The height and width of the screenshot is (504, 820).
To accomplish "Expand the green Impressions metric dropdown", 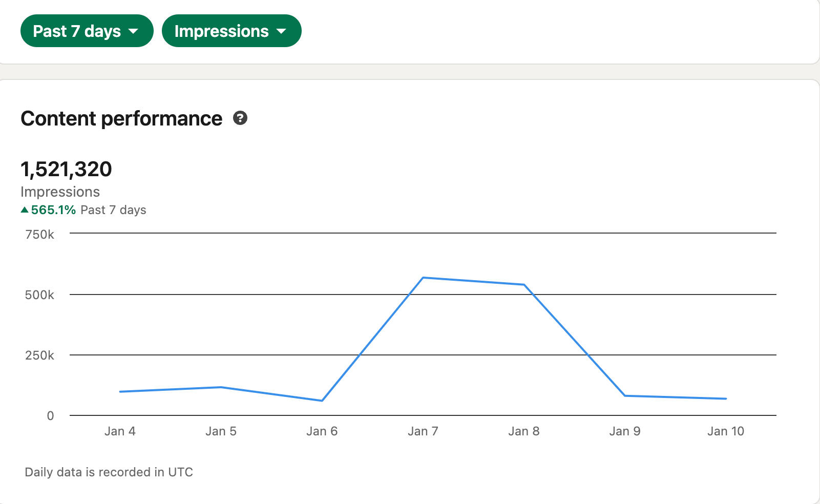I will (231, 31).
